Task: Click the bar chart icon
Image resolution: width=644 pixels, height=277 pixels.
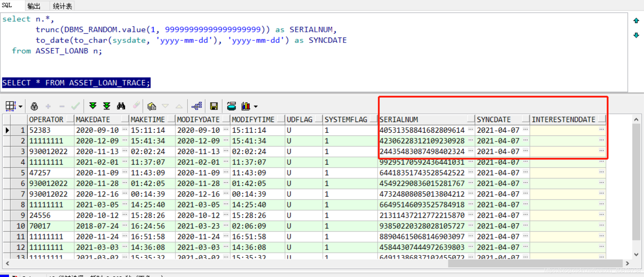Action: click(246, 106)
